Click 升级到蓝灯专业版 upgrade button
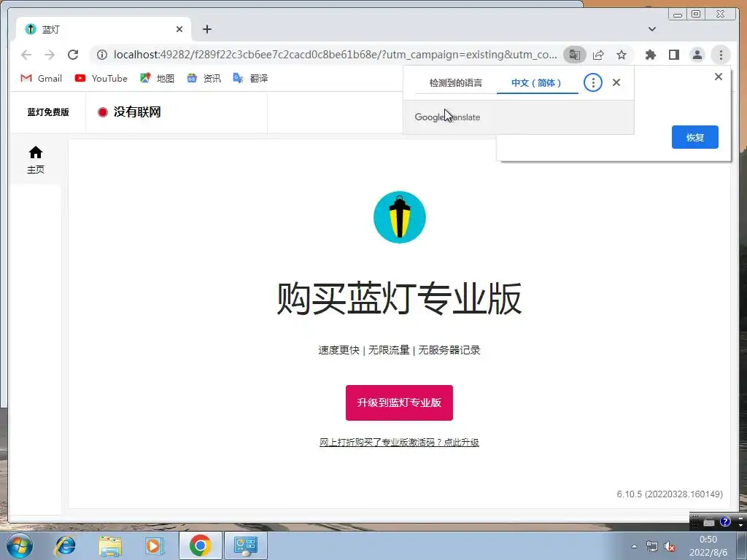This screenshot has height=560, width=747. point(399,402)
